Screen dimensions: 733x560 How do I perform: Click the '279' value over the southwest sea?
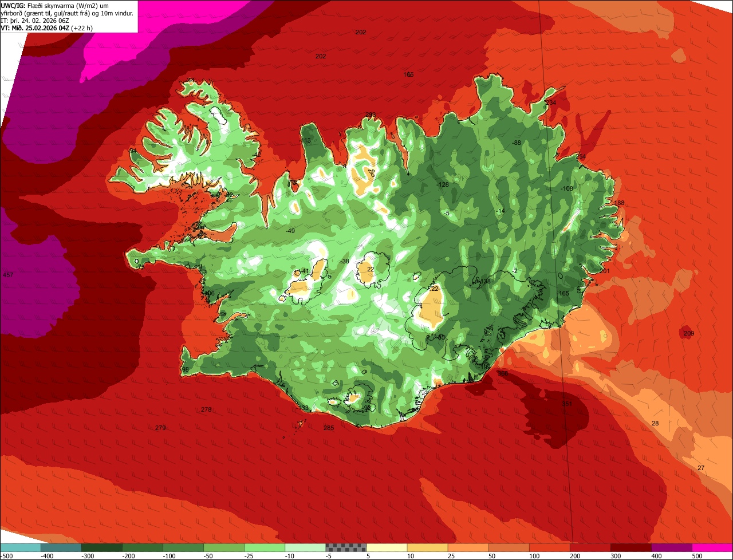click(160, 428)
